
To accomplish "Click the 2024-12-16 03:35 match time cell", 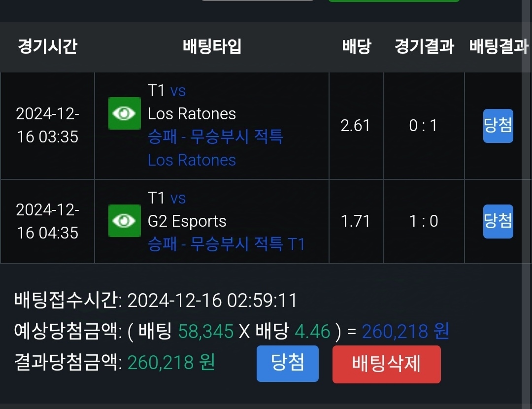I will tap(47, 126).
